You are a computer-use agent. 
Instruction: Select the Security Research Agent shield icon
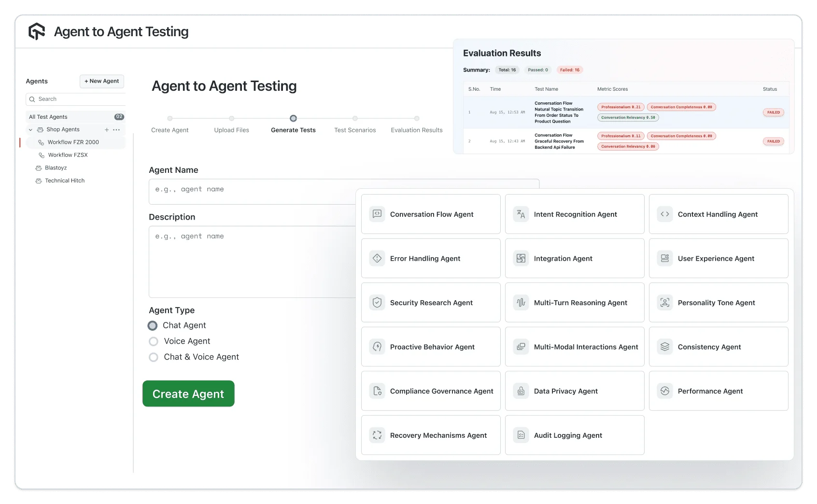click(x=377, y=302)
